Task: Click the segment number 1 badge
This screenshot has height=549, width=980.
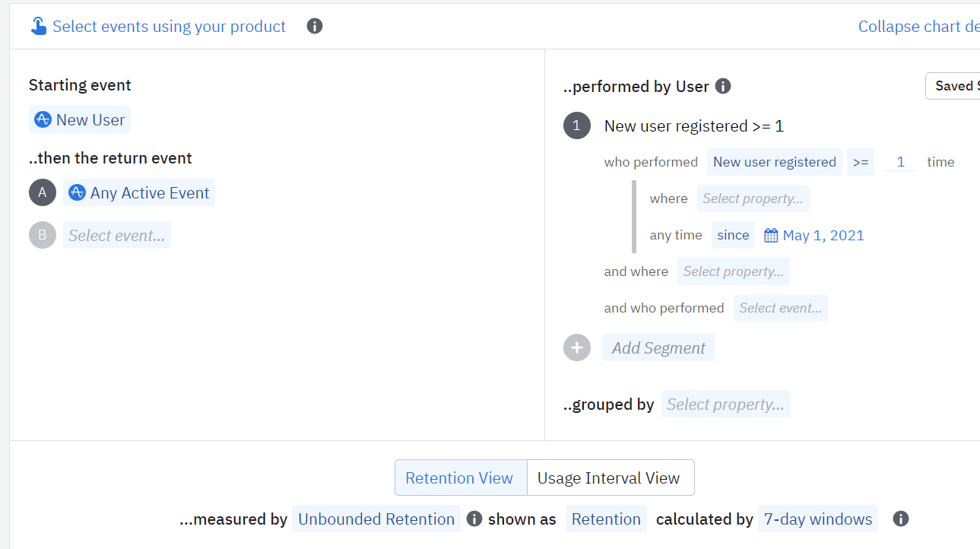Action: pyautogui.click(x=577, y=125)
